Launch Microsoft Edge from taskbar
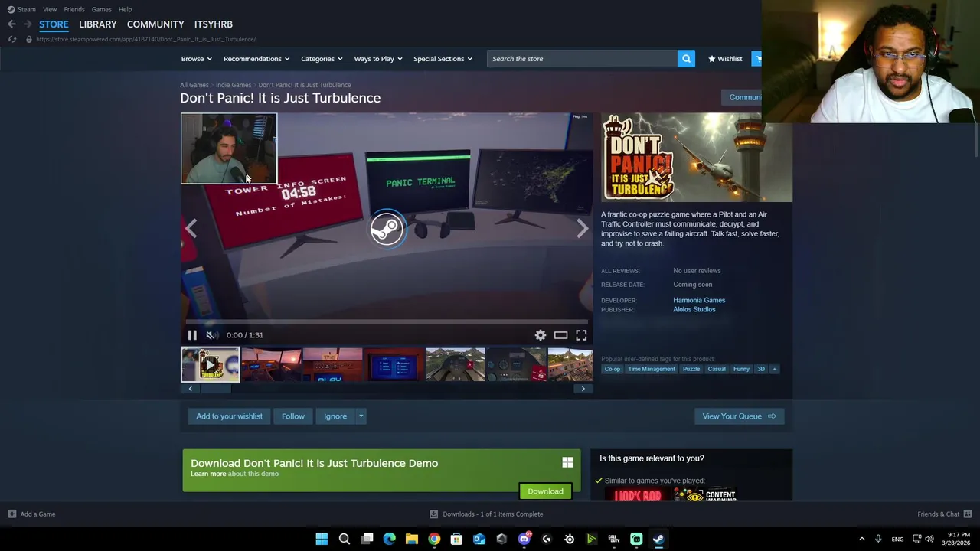Screen dimensions: 980x551 pos(389,539)
